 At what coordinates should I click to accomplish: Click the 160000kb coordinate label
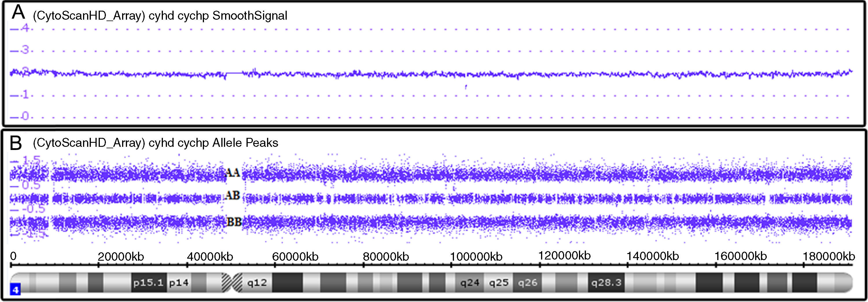(741, 256)
